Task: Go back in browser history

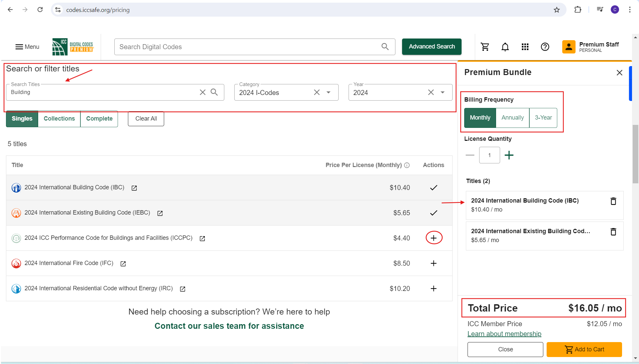Action: [10, 10]
